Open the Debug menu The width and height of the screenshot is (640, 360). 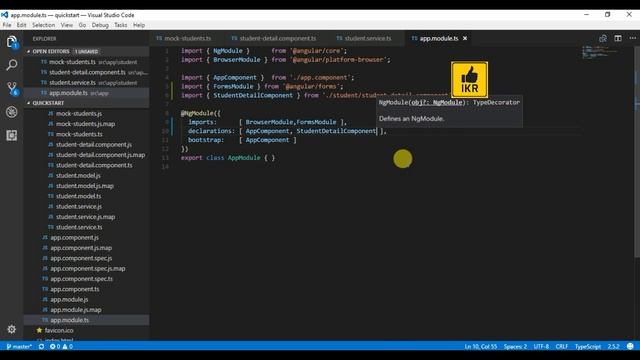point(100,25)
